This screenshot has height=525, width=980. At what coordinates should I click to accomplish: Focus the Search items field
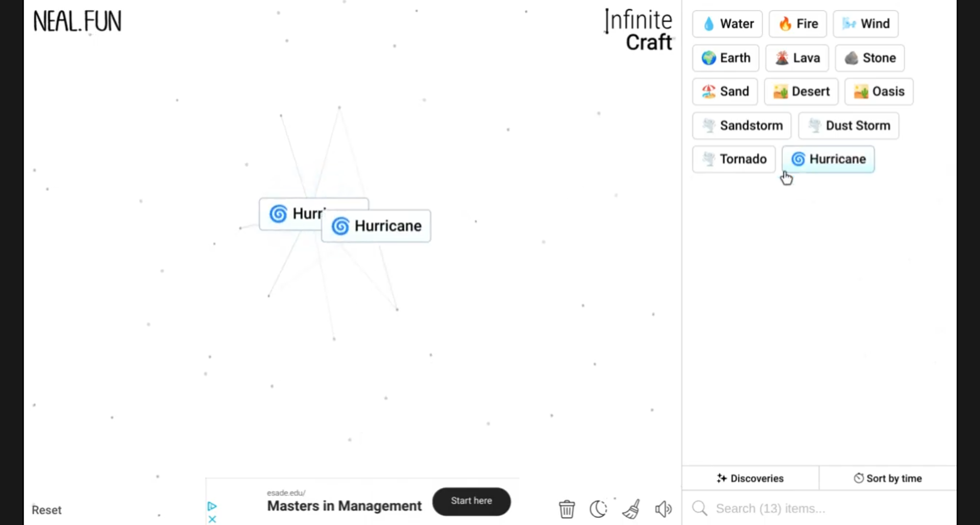819,508
